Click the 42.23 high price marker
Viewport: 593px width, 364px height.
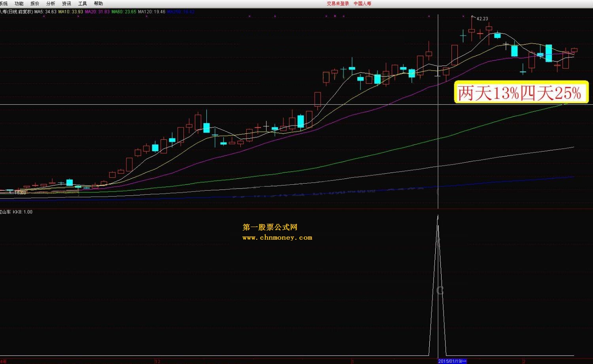(x=482, y=19)
